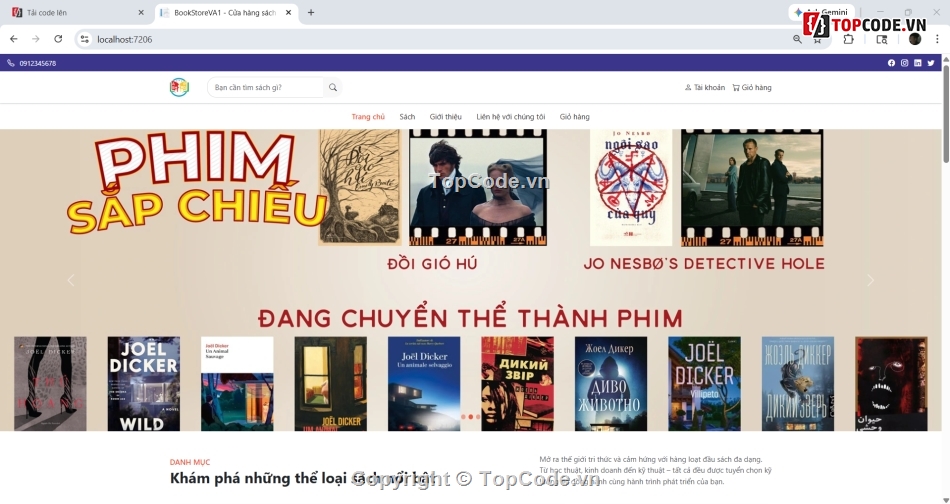The width and height of the screenshot is (950, 504).
Task: Click Khám phá những thể loại heading
Action: 303,478
